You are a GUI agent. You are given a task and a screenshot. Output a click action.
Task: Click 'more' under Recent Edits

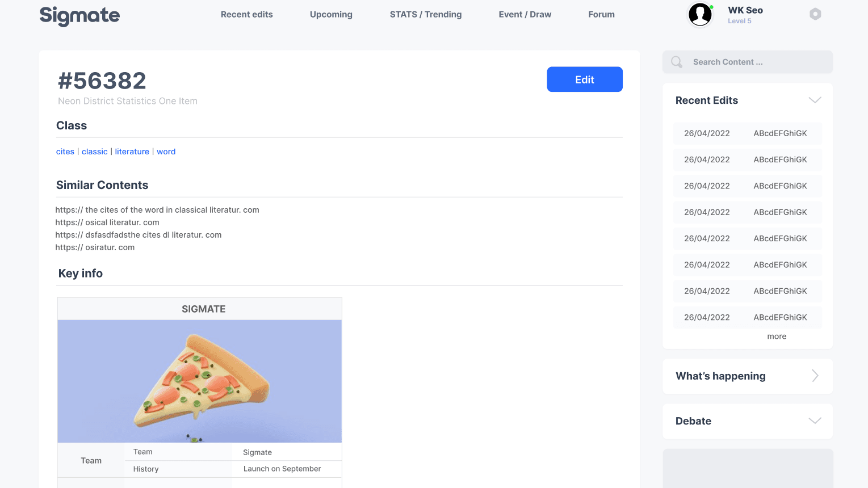pyautogui.click(x=777, y=336)
